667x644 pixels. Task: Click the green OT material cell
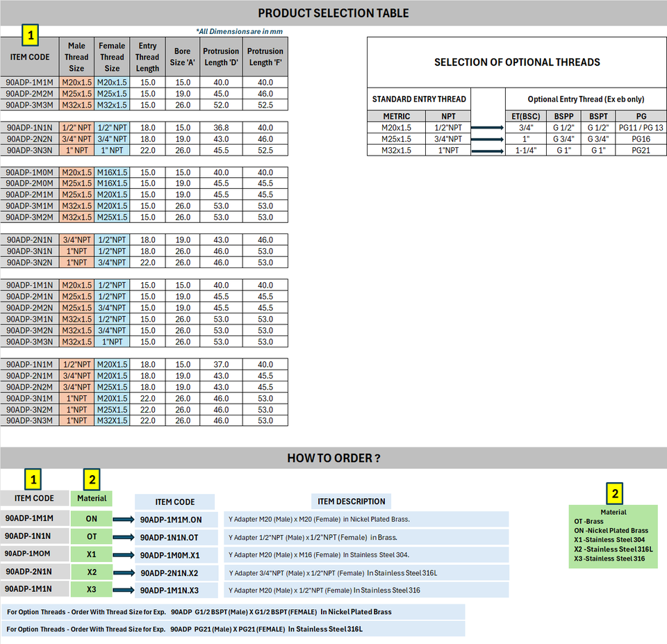tap(92, 536)
